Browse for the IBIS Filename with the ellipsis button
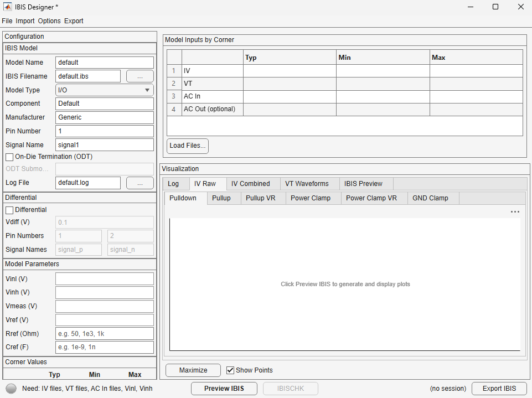The image size is (532, 398). pos(140,76)
